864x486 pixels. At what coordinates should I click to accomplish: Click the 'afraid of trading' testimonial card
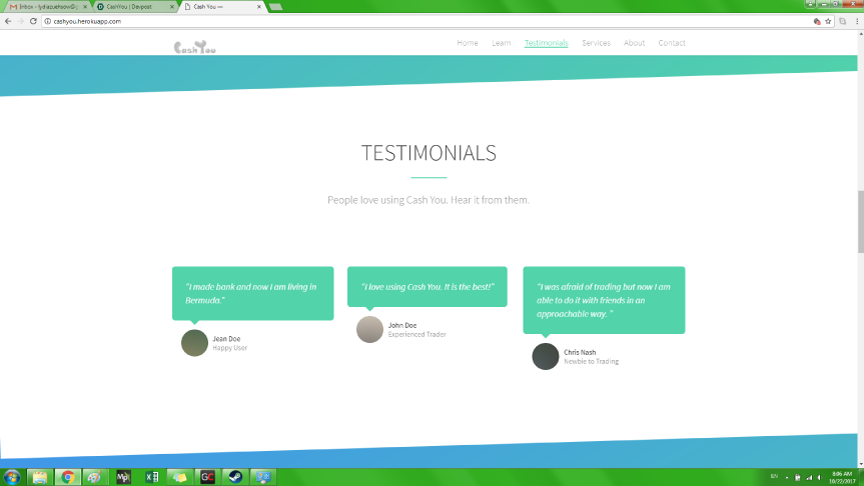[604, 300]
